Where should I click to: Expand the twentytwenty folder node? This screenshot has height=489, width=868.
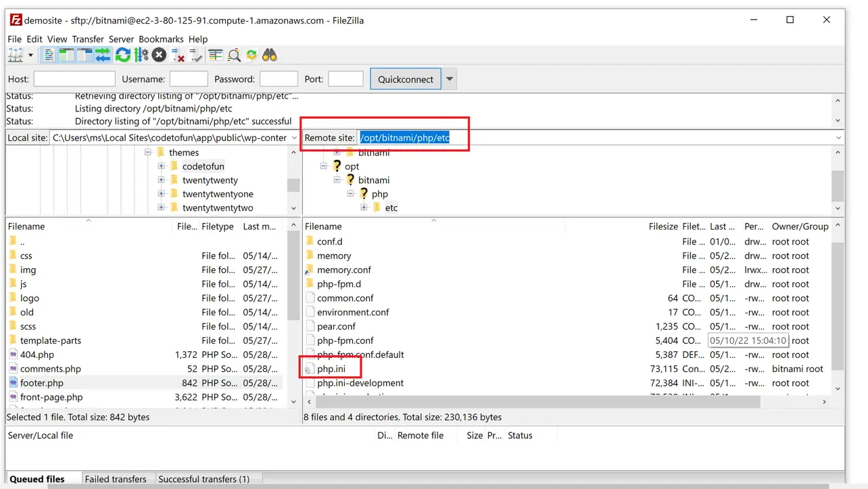161,180
